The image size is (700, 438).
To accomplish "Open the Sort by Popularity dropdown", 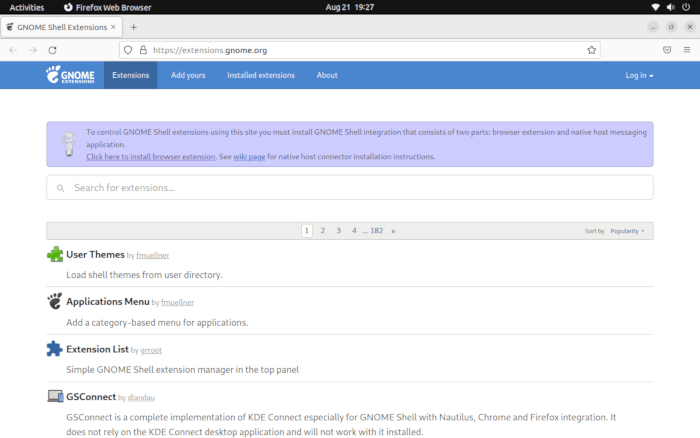I will pyautogui.click(x=627, y=231).
